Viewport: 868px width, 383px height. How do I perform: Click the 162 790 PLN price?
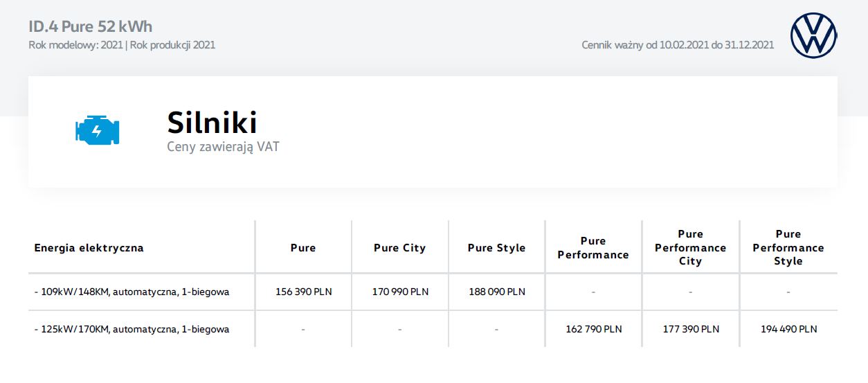coord(593,329)
